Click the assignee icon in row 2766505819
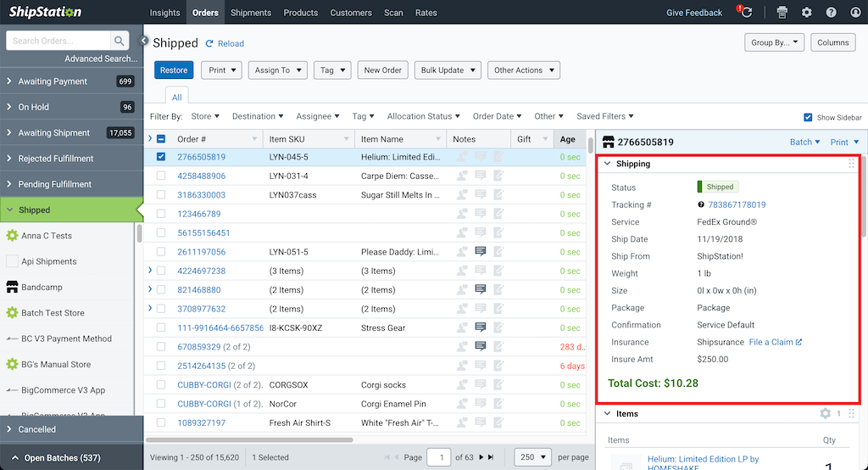This screenshot has height=470, width=868. coord(462,157)
